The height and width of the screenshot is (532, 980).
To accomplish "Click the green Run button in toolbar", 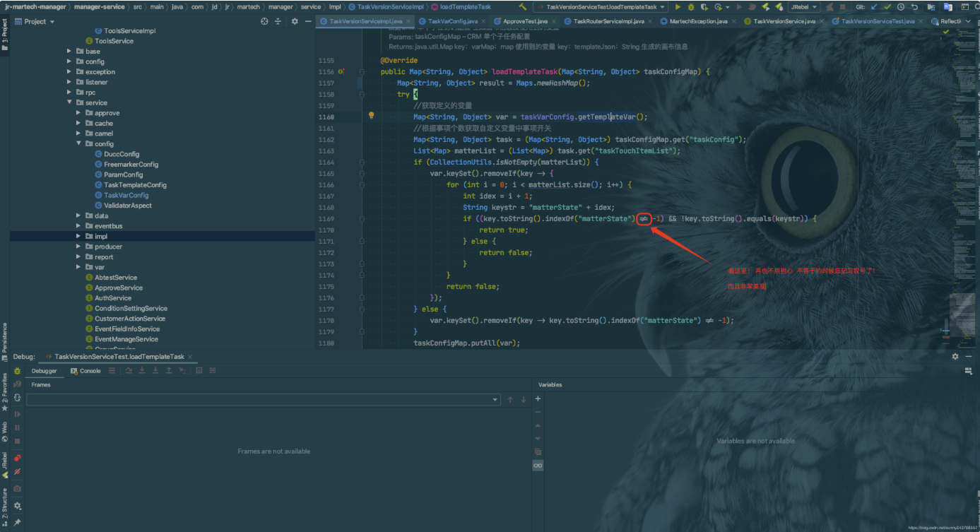I will tap(678, 7).
